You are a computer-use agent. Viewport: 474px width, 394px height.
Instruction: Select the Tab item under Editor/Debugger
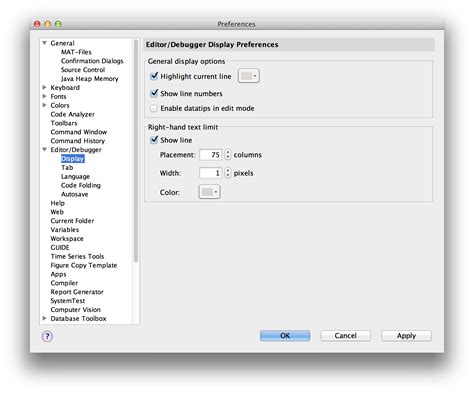click(67, 167)
